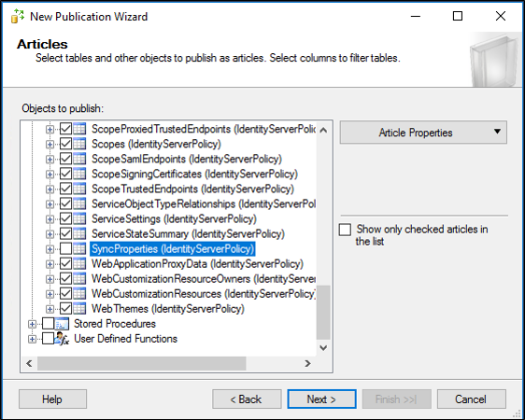This screenshot has height=420, width=525.
Task: Click the User Defined Functions icon
Action: click(x=62, y=339)
